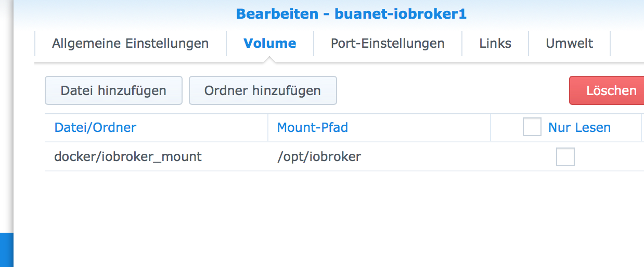Viewport: 644px width, 267px height.
Task: Click the Mount-Pfad column header
Action: 312,127
